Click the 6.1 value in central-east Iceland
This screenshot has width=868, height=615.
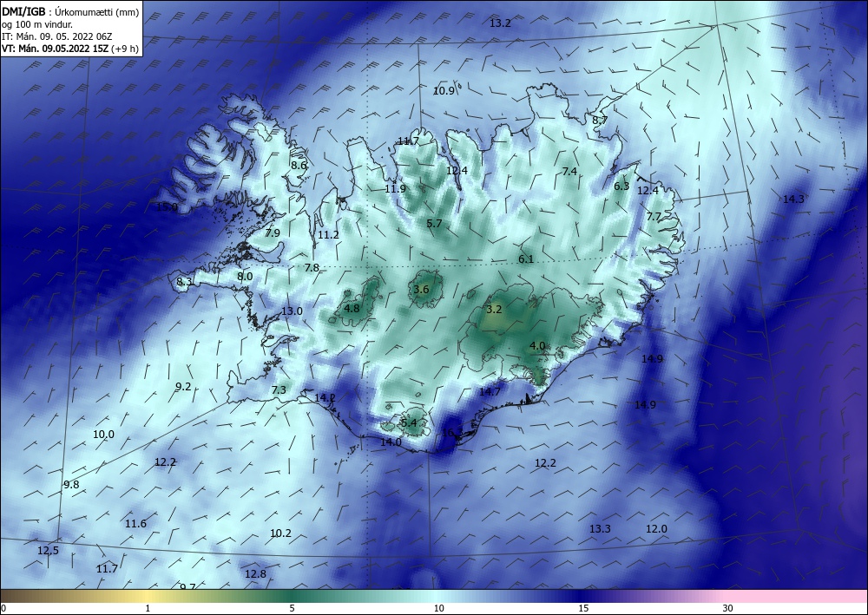coord(526,258)
